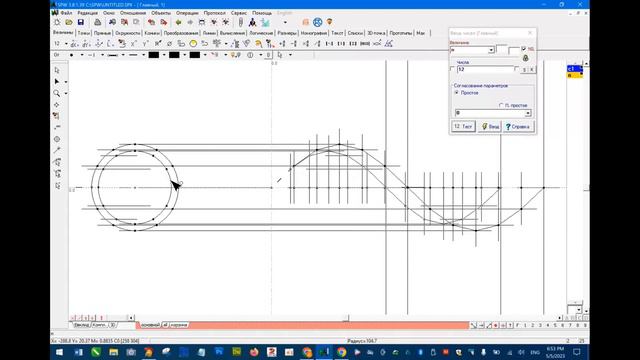Open the Помощь menu
This screenshot has height=360, width=640.
coord(262,13)
